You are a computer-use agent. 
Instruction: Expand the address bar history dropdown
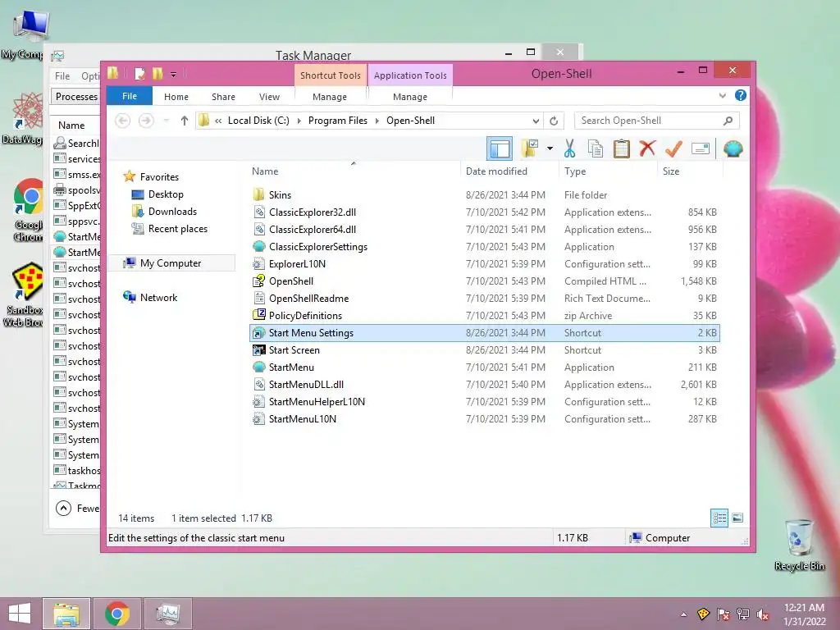click(x=536, y=121)
